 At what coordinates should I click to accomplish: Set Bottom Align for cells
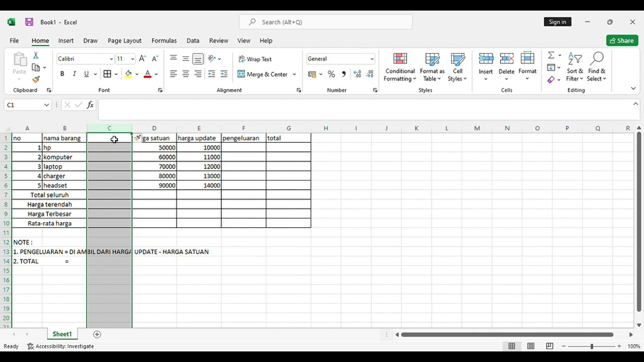point(198,59)
